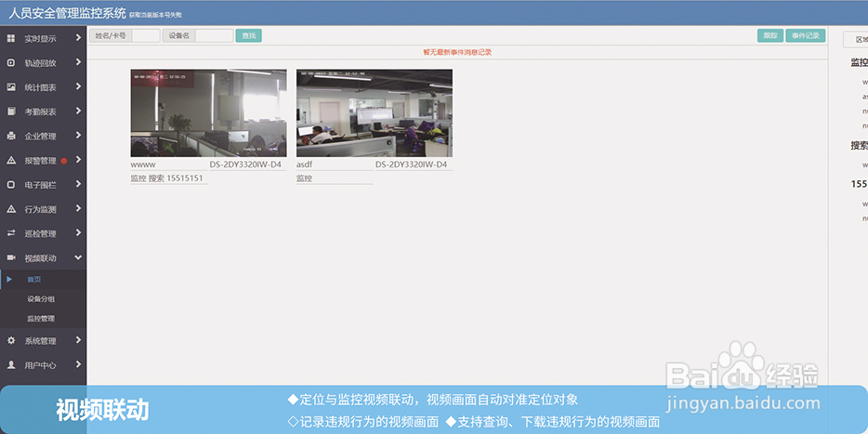The width and height of the screenshot is (868, 434).
Task: Click the 监控 搜索 15515151 group label
Action: pyautogui.click(x=166, y=178)
